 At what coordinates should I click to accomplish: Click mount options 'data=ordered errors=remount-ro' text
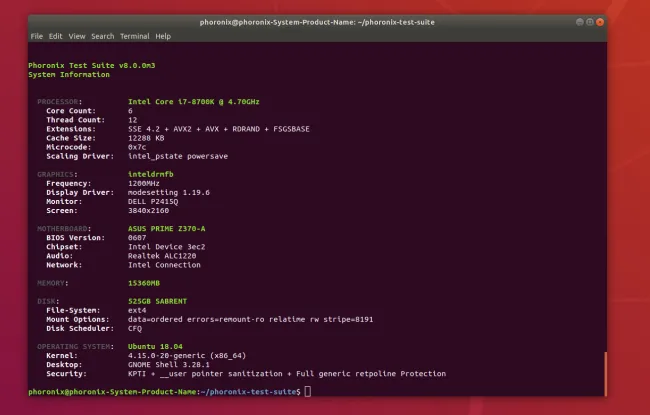[x=196, y=320]
